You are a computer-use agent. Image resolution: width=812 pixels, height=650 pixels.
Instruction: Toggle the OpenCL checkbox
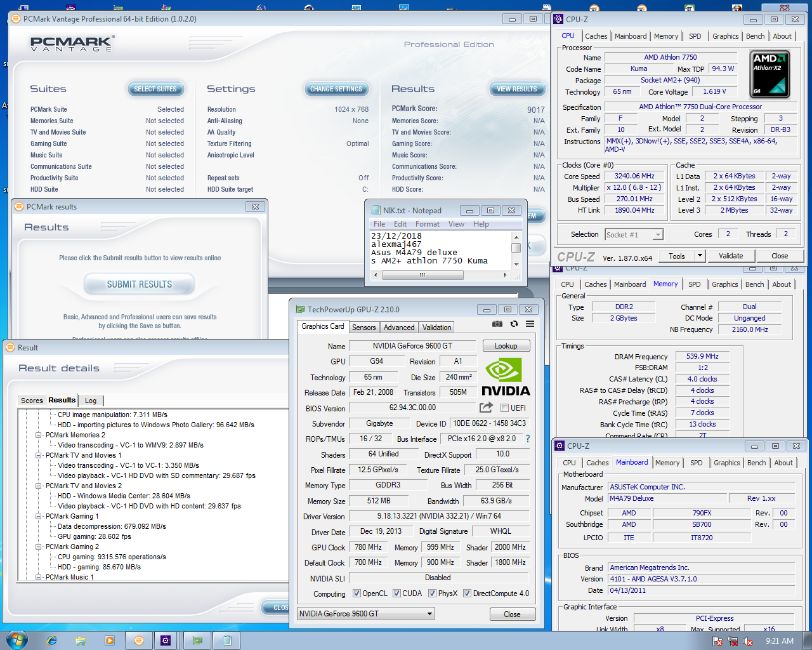(357, 594)
